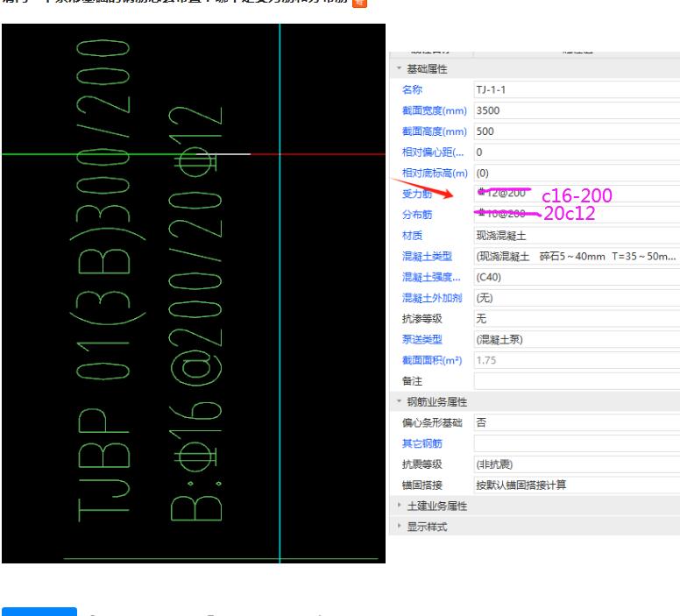Edit the empty 其它钢筋 field
Viewport: 680px width, 616px height.
coord(577,443)
